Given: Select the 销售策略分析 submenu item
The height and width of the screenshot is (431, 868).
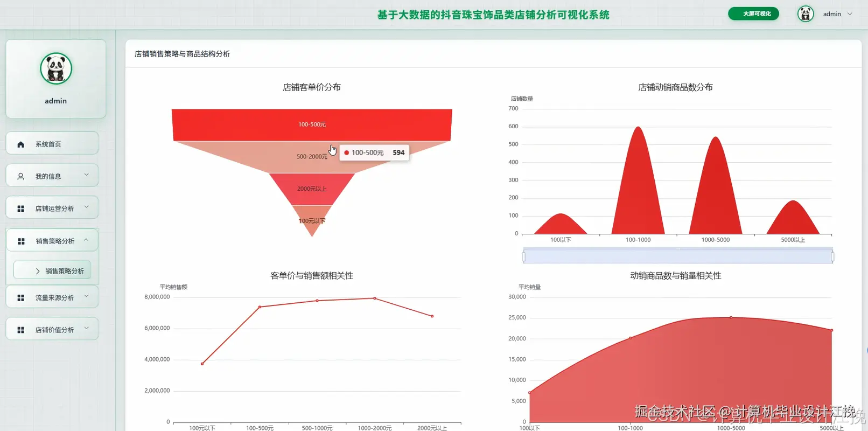Looking at the screenshot, I should tap(52, 270).
